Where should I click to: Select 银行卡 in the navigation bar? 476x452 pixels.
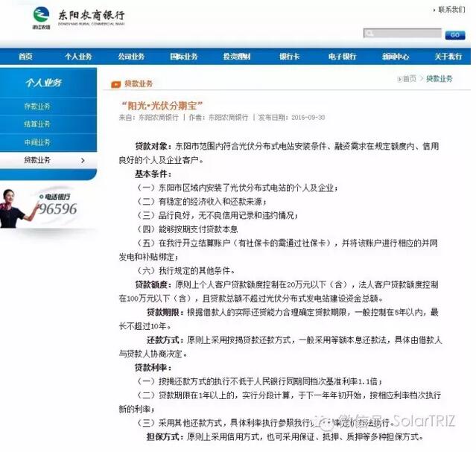290,57
